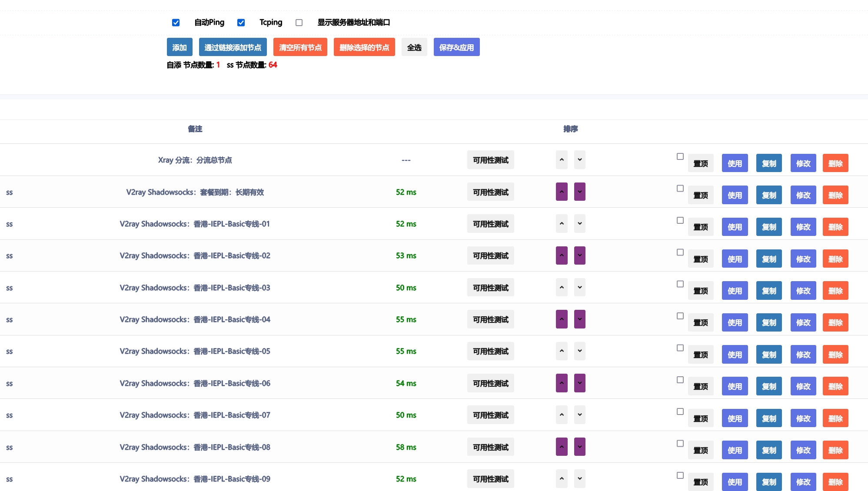
Task: Move 香港-IEPL-Basic专线-09 up
Action: 562,479
